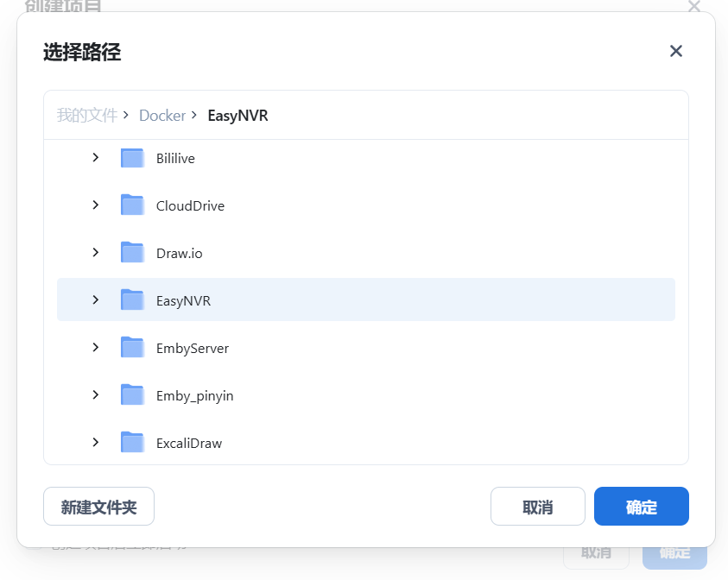The width and height of the screenshot is (728, 580).
Task: Confirm selection with 确定 button
Action: pyautogui.click(x=641, y=507)
